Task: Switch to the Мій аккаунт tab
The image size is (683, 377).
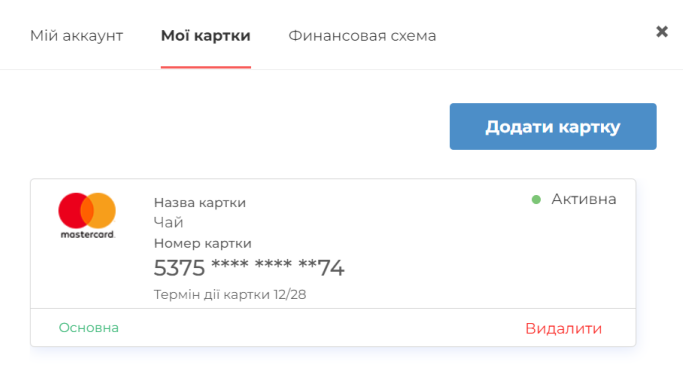Action: tap(77, 36)
